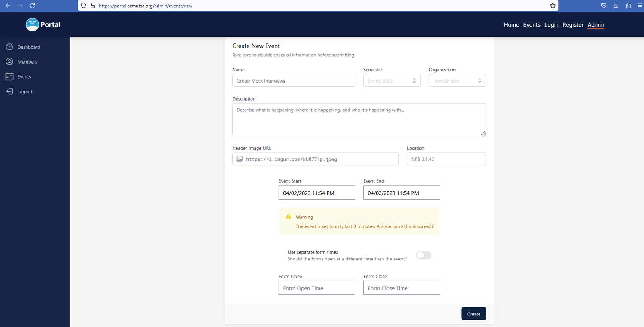The image size is (644, 327).
Task: Go to Dashboard in sidebar
Action: pos(29,47)
